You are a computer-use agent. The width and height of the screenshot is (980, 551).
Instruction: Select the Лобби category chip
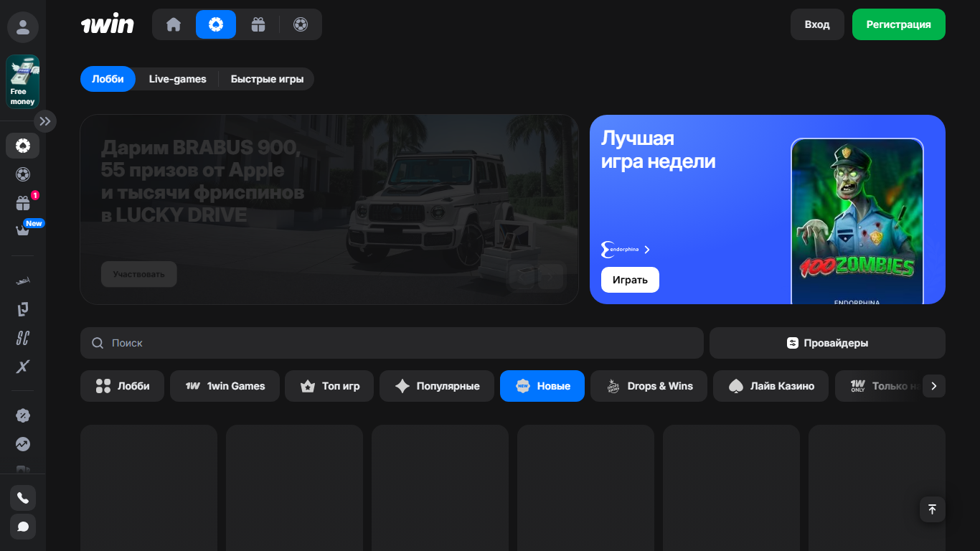click(x=122, y=386)
